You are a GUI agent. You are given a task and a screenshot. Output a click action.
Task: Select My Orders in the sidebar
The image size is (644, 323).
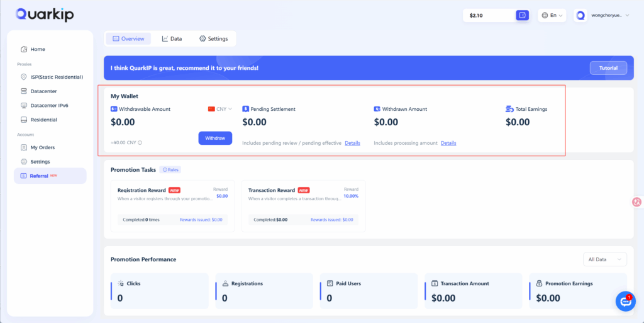(42, 147)
